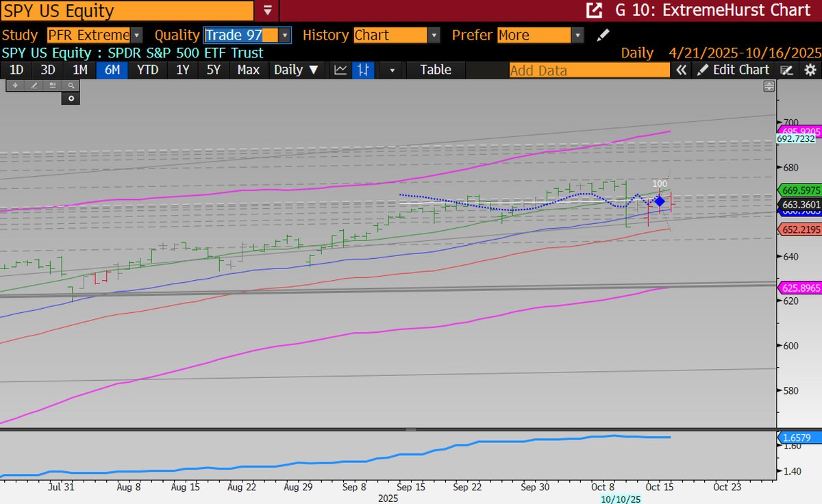Click the 652.2195 red price label
Viewport: 822px width, 504px height.
[800, 228]
